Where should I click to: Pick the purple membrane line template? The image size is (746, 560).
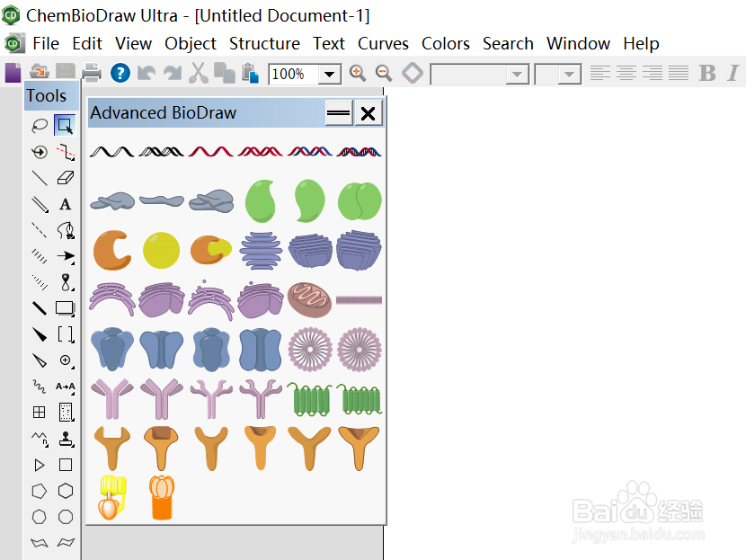[360, 299]
